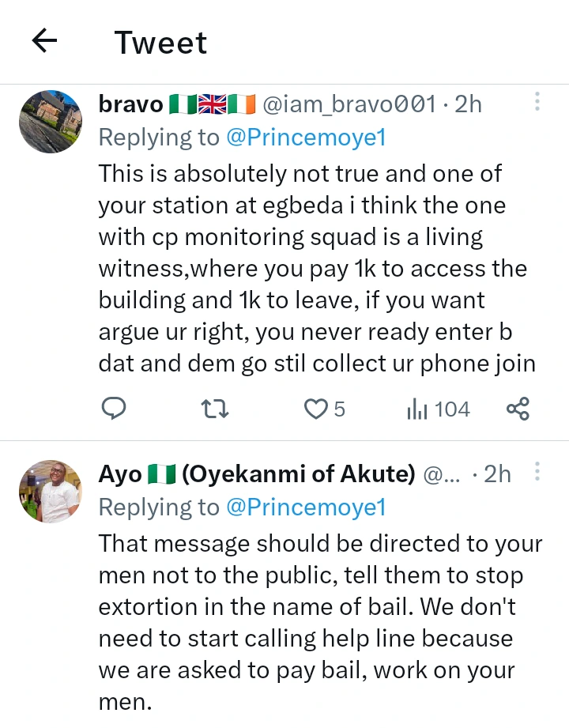
Task: Open more options menu on bravo's tweet
Action: [537, 101]
